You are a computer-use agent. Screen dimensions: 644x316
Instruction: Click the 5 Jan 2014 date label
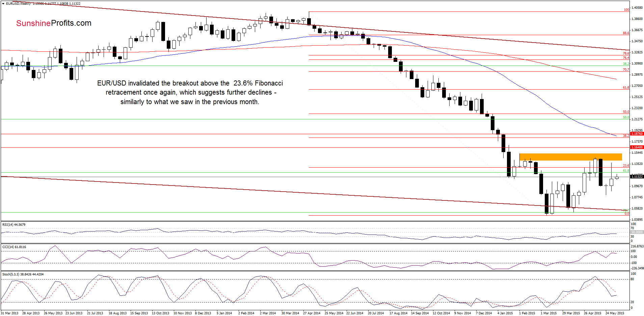click(x=224, y=313)
